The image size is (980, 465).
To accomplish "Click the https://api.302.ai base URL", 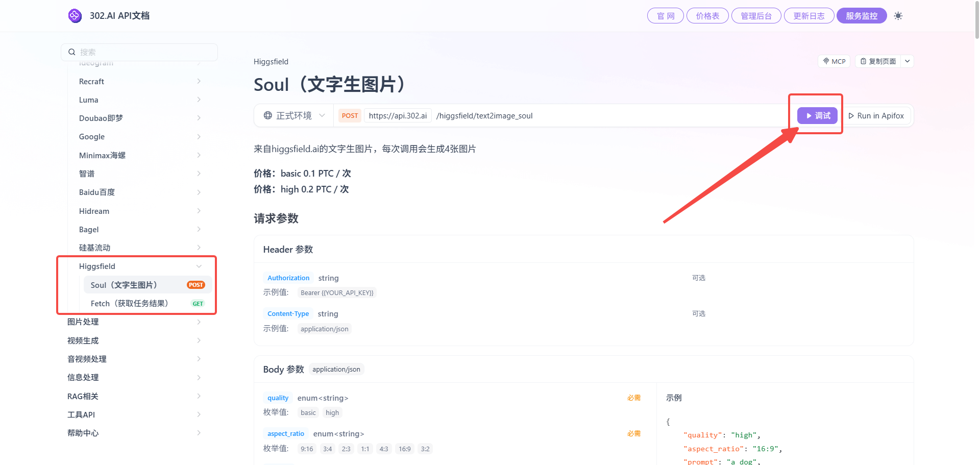I will pyautogui.click(x=398, y=116).
